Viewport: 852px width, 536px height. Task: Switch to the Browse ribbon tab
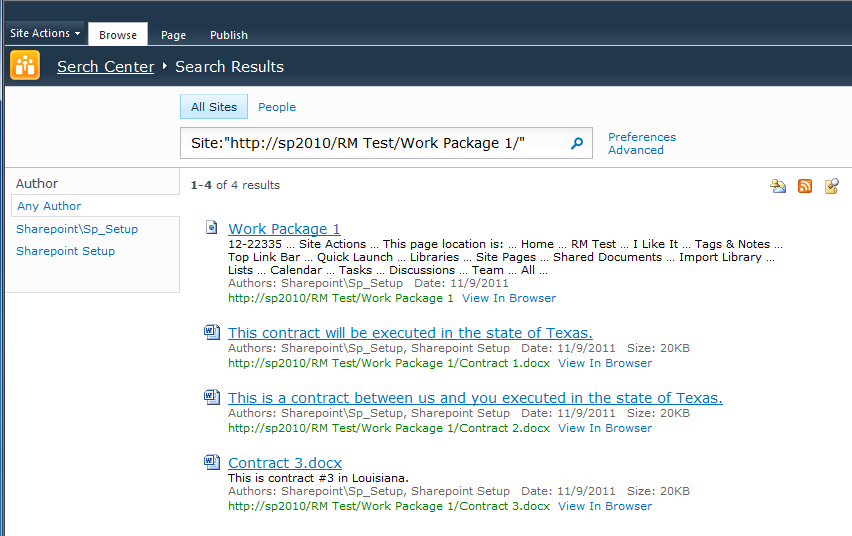tap(118, 35)
